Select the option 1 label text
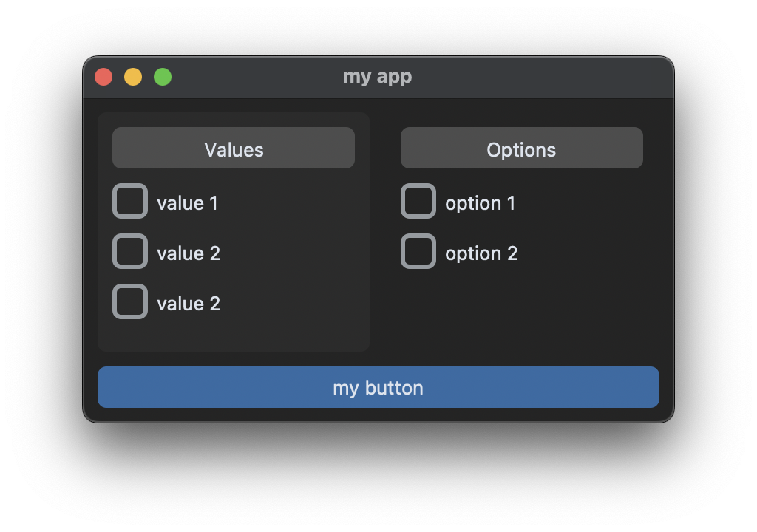Image resolution: width=757 pixels, height=532 pixels. pyautogui.click(x=481, y=202)
